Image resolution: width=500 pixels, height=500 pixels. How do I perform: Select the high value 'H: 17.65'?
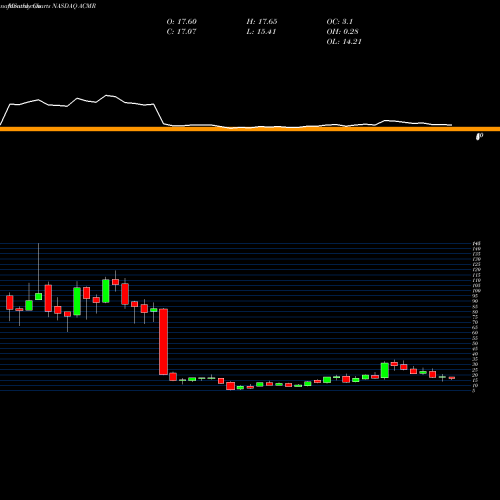(262, 22)
